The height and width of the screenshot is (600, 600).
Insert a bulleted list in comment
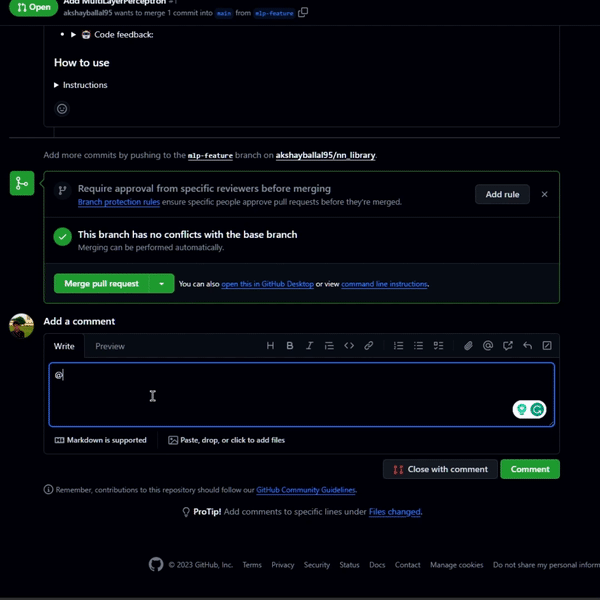418,346
